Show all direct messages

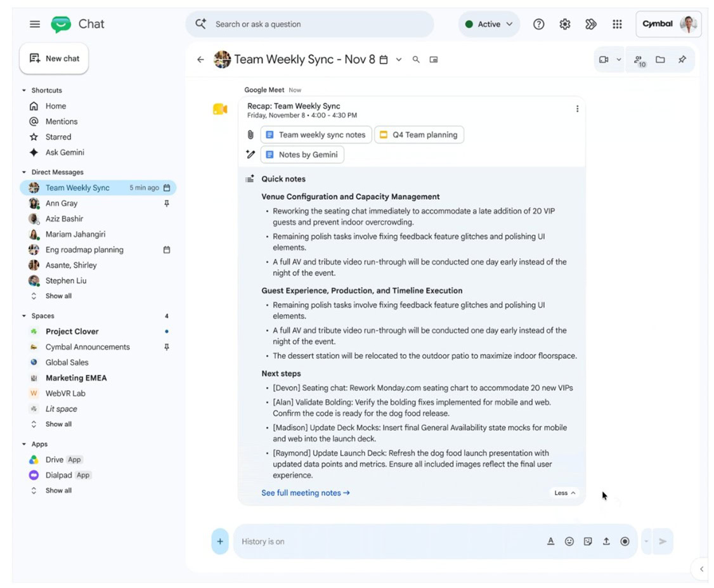(58, 296)
